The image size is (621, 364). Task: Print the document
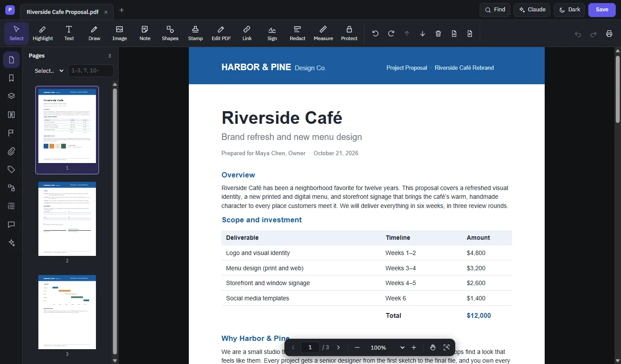point(609,34)
